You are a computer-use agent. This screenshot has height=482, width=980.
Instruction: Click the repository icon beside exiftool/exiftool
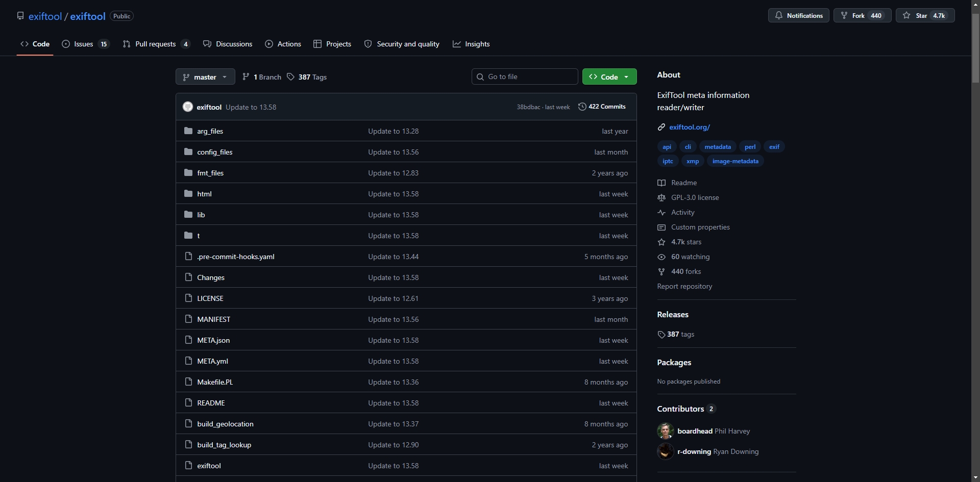point(20,16)
